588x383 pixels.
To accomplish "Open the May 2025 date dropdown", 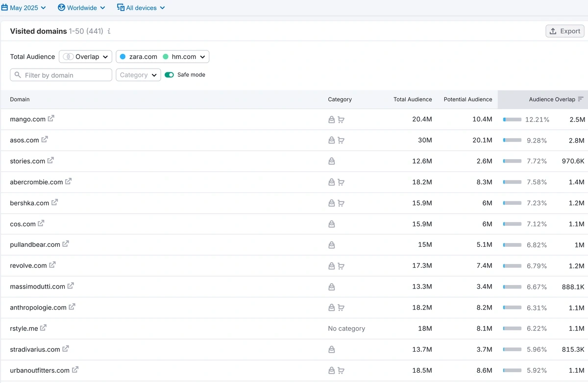I will 24,8.
